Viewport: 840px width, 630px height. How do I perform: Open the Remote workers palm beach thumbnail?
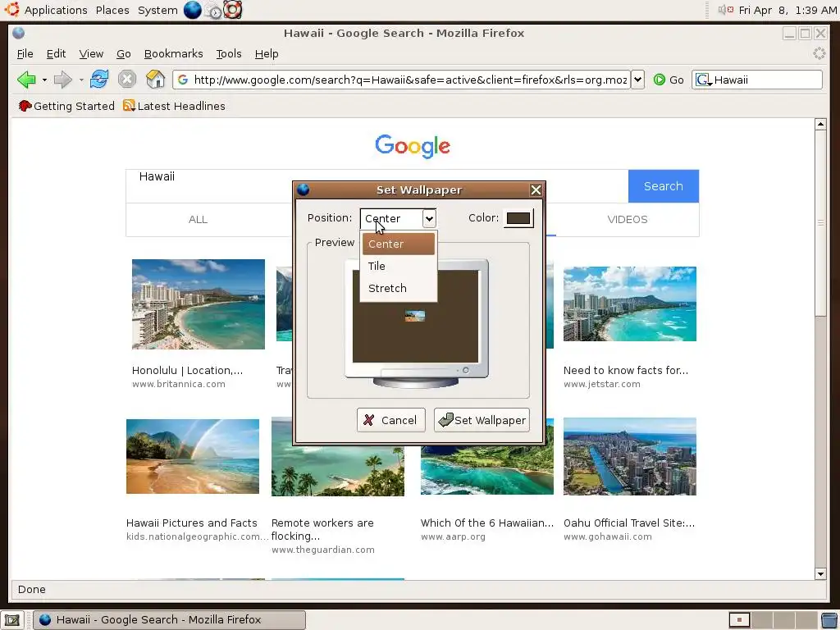[x=337, y=456]
